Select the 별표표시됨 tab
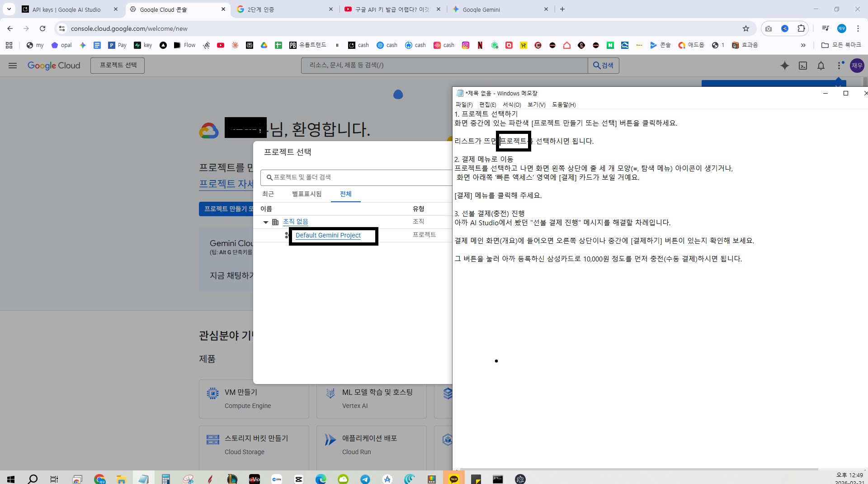 click(307, 194)
